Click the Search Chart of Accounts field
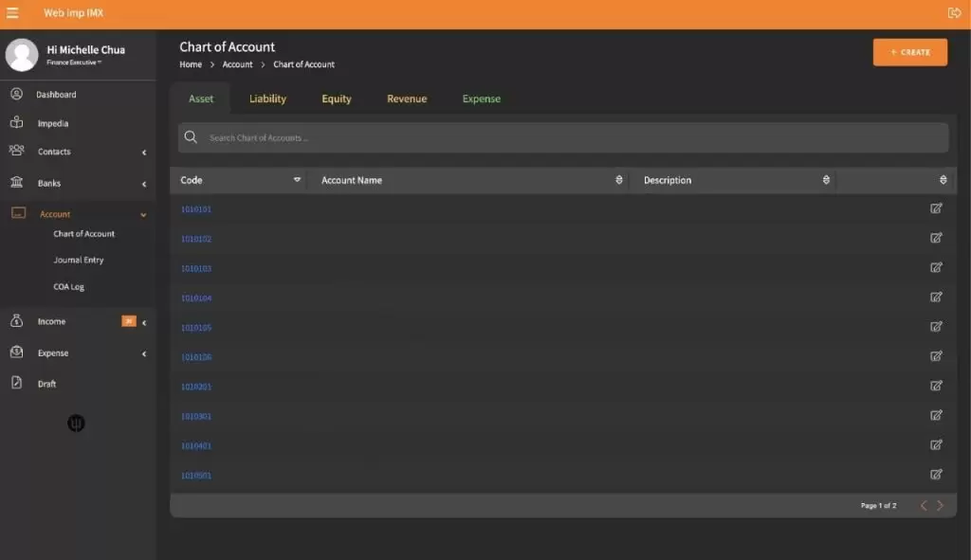The image size is (971, 560). 569,137
